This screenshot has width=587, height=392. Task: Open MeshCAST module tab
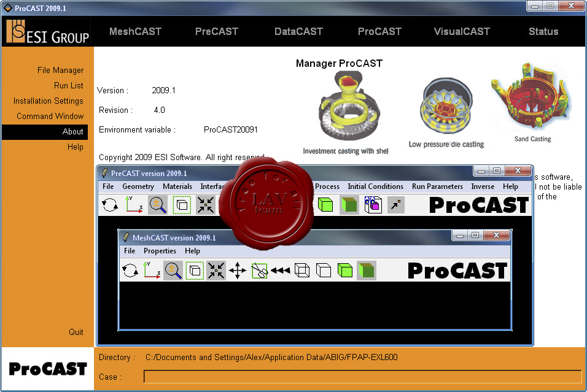tap(135, 31)
